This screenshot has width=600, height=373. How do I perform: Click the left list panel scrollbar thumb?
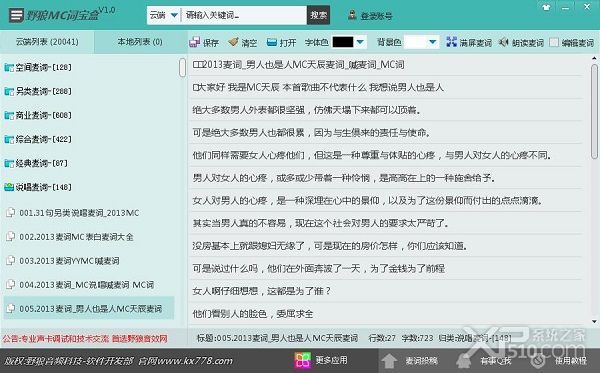tap(183, 67)
